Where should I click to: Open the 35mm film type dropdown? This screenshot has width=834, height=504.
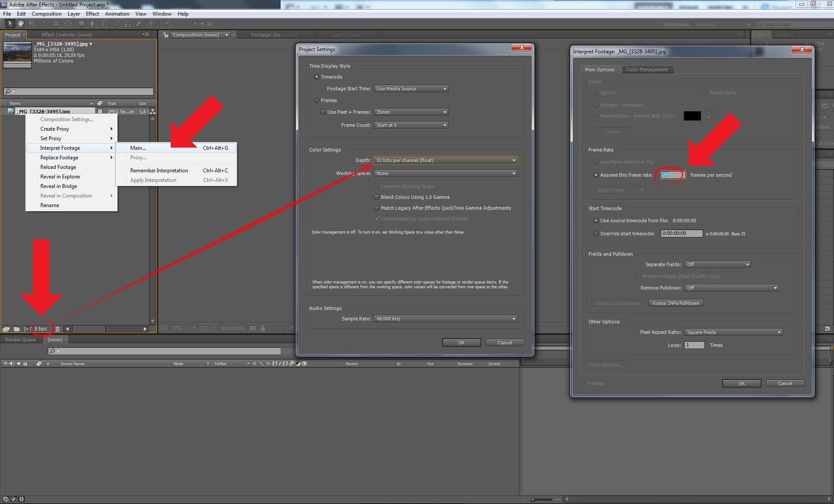tap(411, 112)
